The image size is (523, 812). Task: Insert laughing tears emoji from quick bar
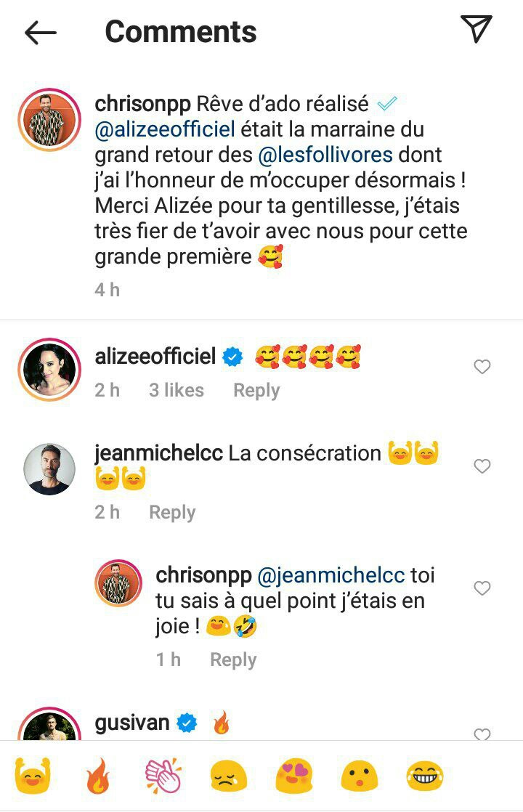point(425,777)
